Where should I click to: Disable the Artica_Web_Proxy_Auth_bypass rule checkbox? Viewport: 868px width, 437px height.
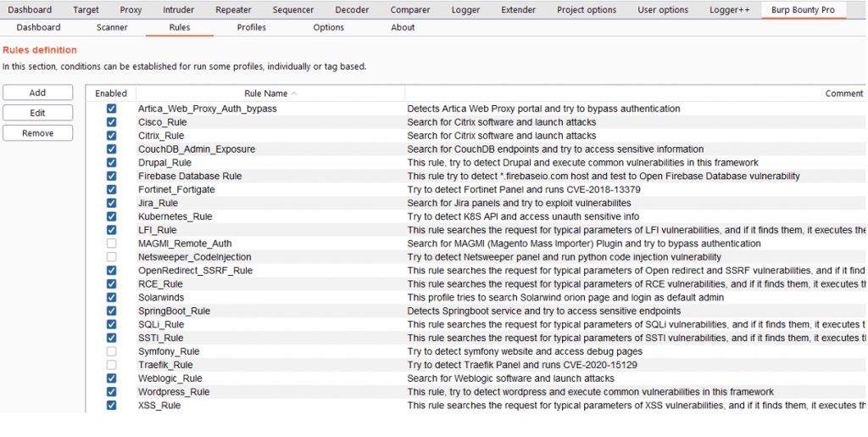111,109
